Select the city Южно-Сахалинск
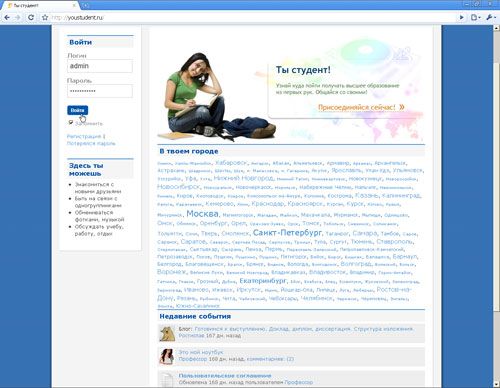The image size is (500, 388). tap(198, 306)
